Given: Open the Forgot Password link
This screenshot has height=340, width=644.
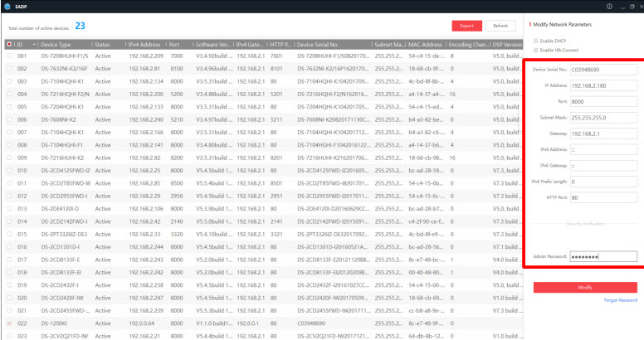Looking at the screenshot, I should (620, 299).
